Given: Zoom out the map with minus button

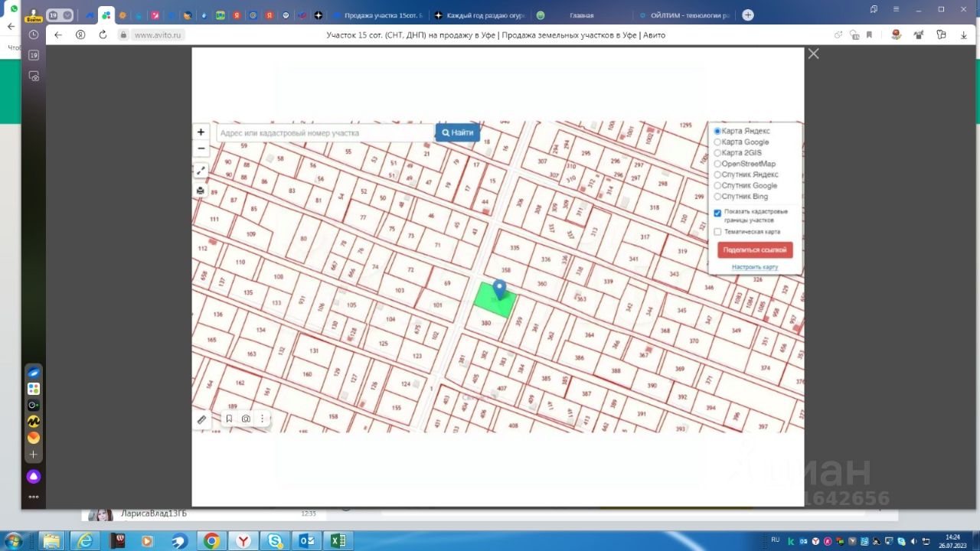Looking at the screenshot, I should 201,148.
